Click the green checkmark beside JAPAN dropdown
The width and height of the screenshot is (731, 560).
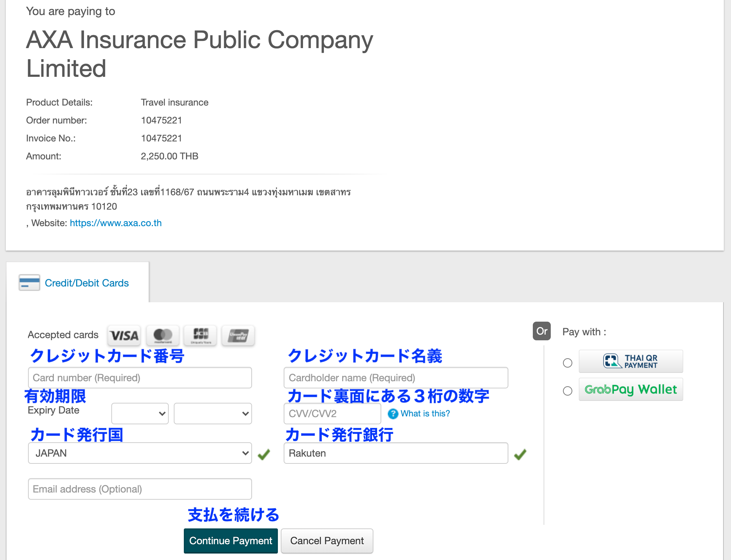pos(264,454)
